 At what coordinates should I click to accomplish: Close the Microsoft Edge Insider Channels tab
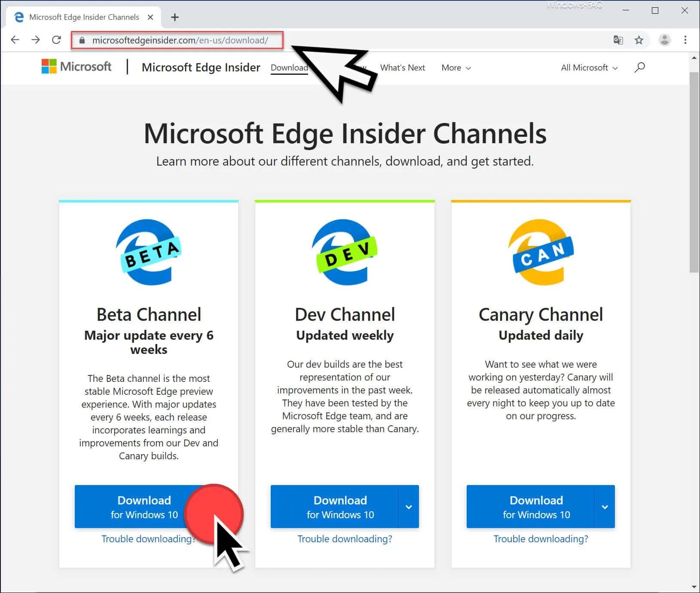tap(150, 17)
